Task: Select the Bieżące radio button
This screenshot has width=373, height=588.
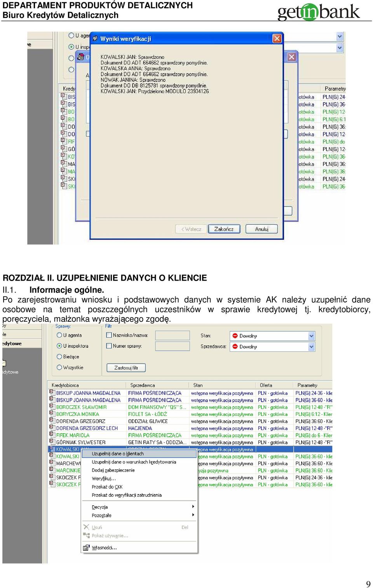Action: 59,356
